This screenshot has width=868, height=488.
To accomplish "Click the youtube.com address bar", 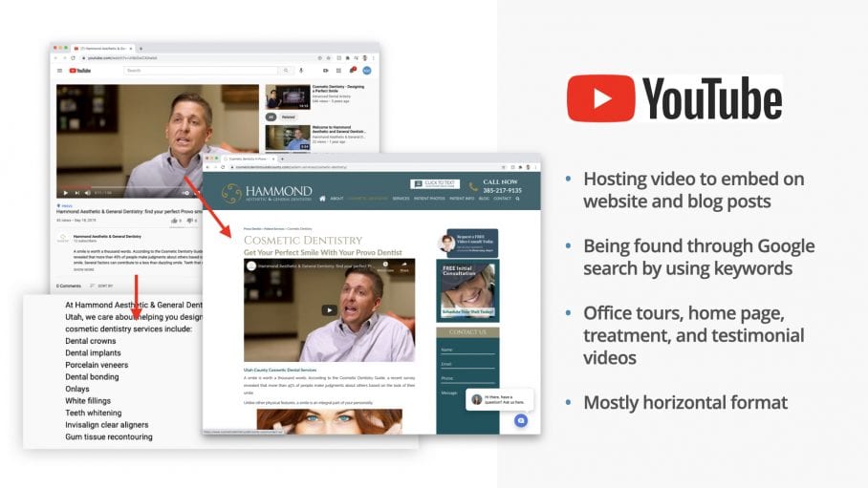I will (x=199, y=57).
